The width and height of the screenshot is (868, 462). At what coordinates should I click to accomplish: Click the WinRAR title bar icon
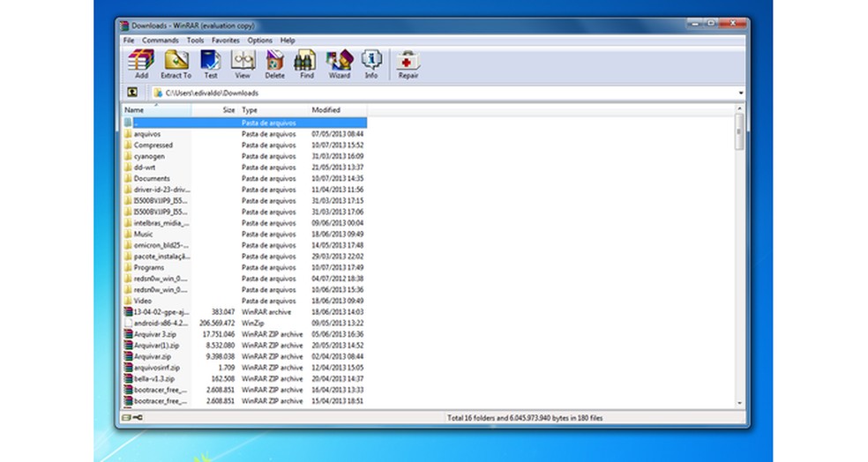coord(124,26)
